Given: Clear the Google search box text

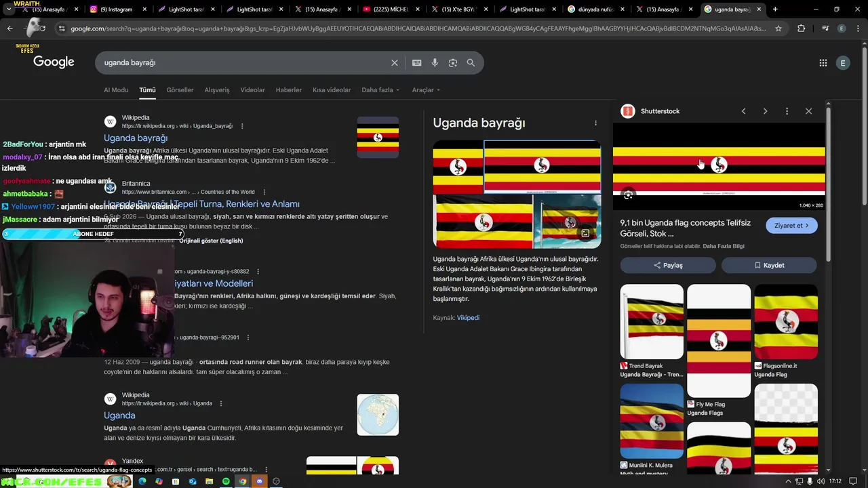Looking at the screenshot, I should coord(395,62).
